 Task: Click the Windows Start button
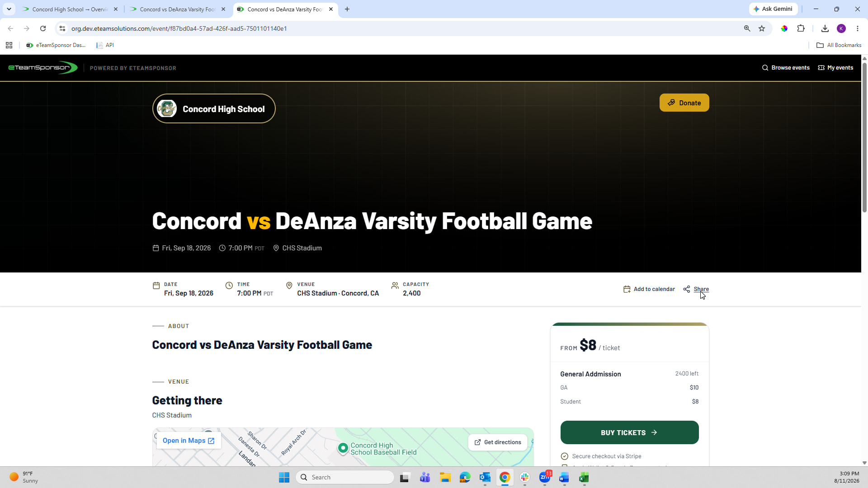(284, 477)
